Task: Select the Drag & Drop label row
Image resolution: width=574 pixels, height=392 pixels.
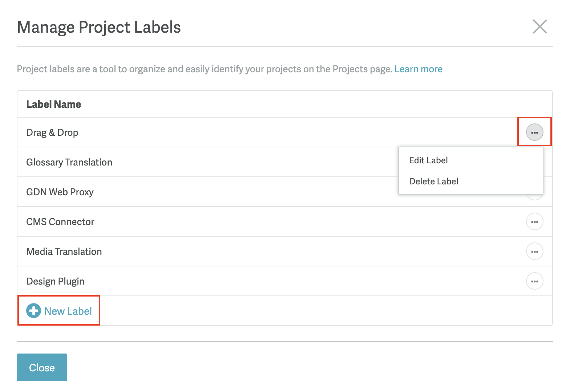Action: pos(285,132)
